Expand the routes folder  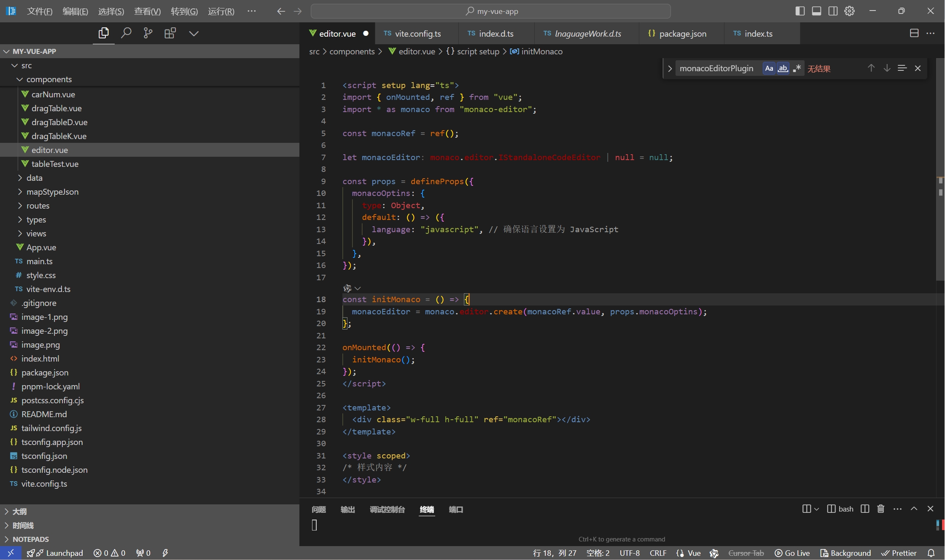(x=38, y=206)
